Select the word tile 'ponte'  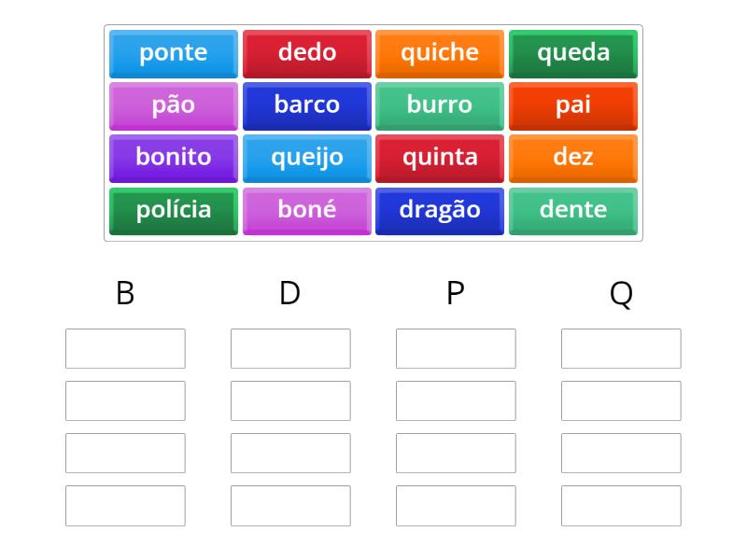tap(173, 53)
